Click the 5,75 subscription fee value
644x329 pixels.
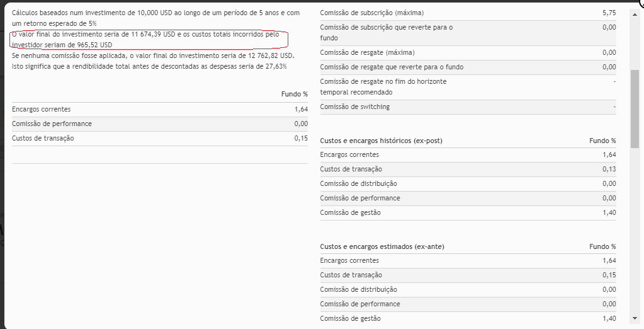coord(609,13)
